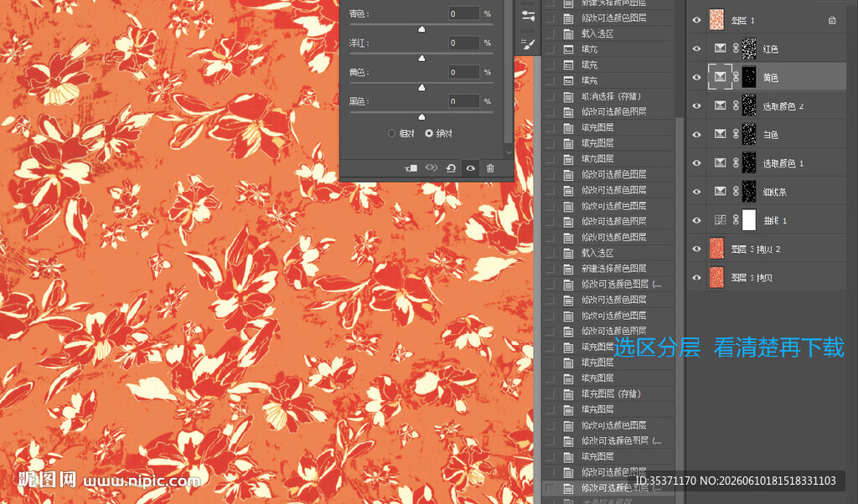
Task: Hide the 曲线 1 layer
Action: tap(696, 219)
